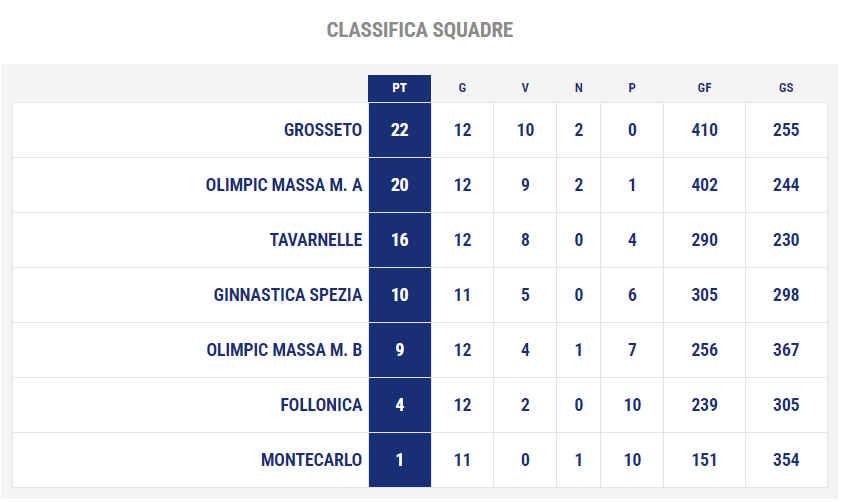Viewport: 841px width, 502px height.
Task: Click the PT column header
Action: [400, 88]
